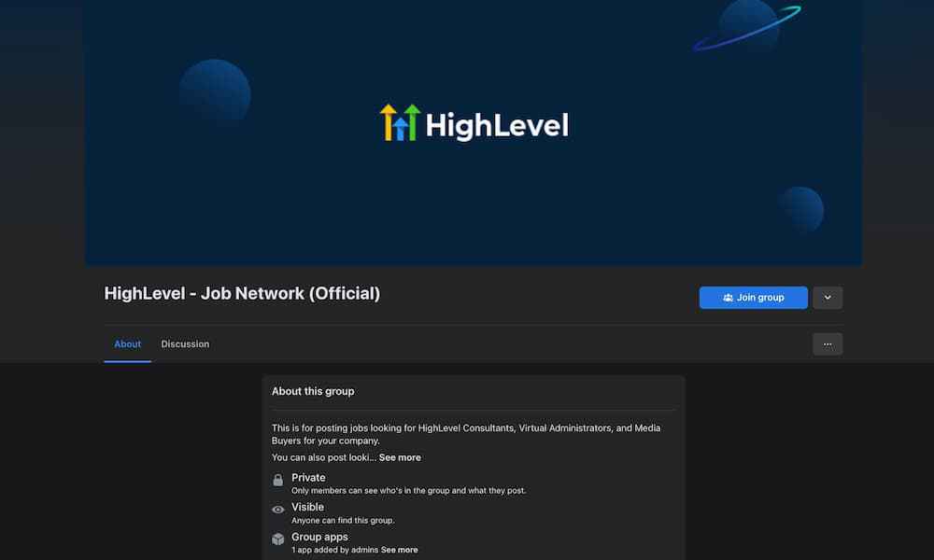This screenshot has width=934, height=560.
Task: Expand description with See more after "post looki..."
Action: (x=400, y=457)
